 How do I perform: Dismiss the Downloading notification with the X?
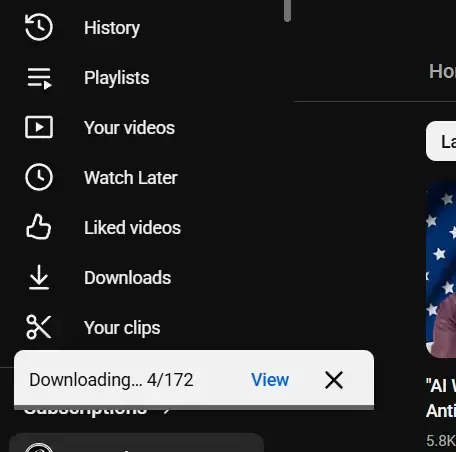tap(334, 380)
